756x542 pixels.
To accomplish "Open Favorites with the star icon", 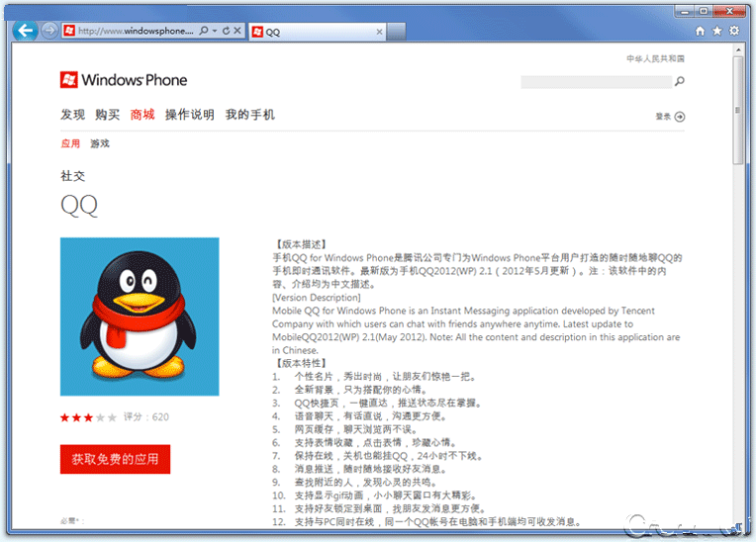I will [717, 31].
